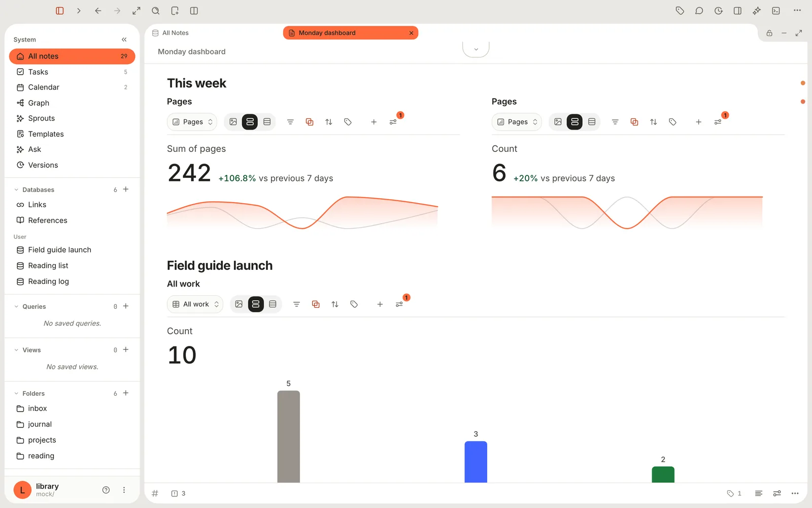
Task: Click the gray bar labeled 5
Action: pyautogui.click(x=289, y=436)
